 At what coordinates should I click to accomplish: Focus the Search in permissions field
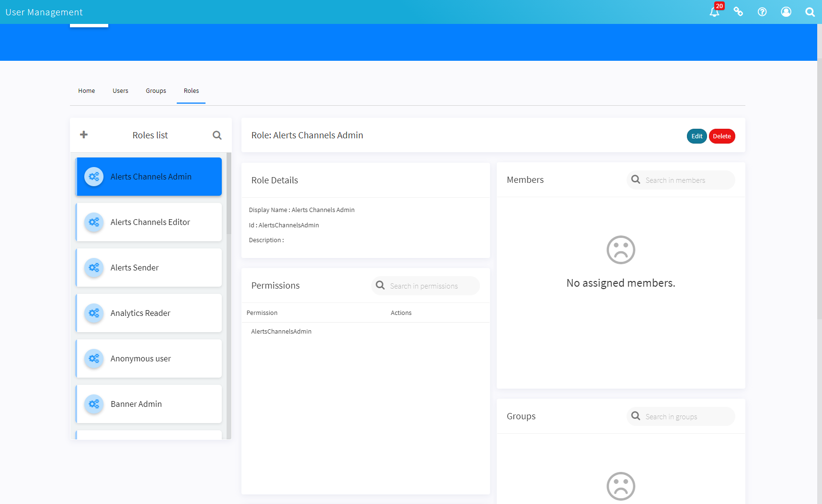click(x=425, y=286)
